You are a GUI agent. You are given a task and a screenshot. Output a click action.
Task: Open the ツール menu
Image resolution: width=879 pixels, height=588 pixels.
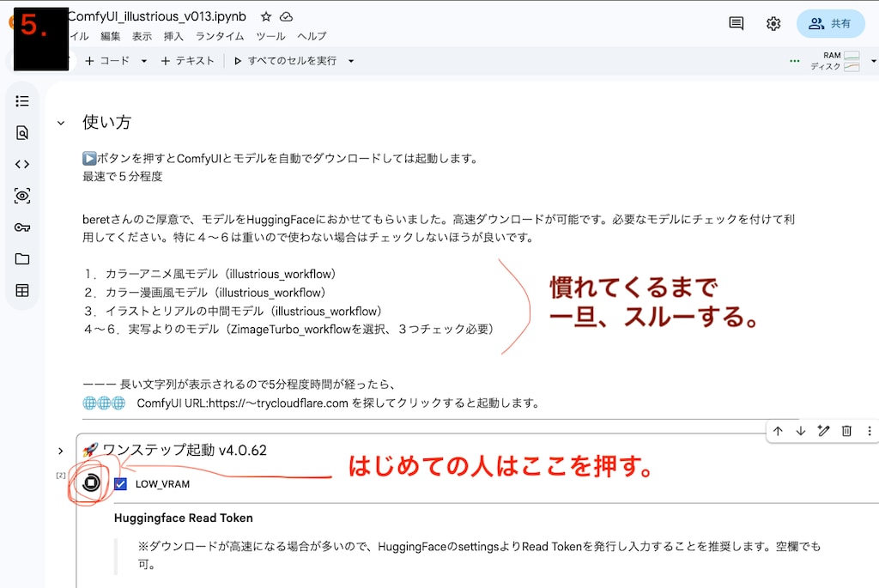[270, 36]
